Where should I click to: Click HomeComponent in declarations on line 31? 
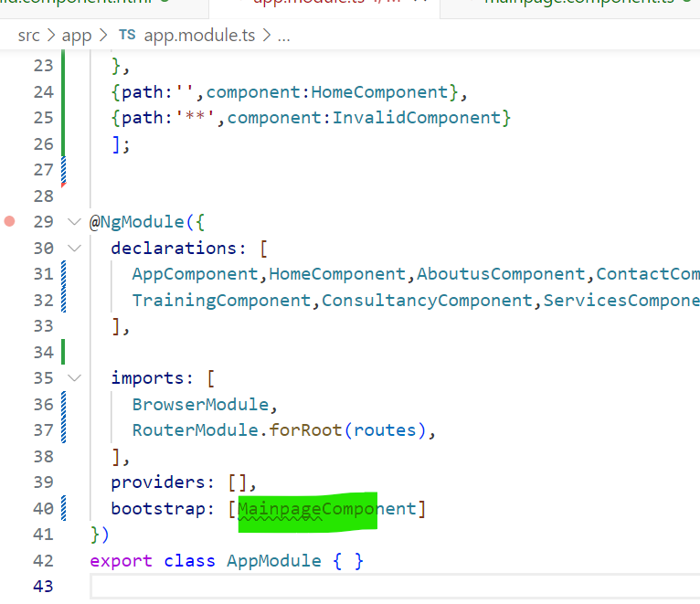pyautogui.click(x=337, y=273)
